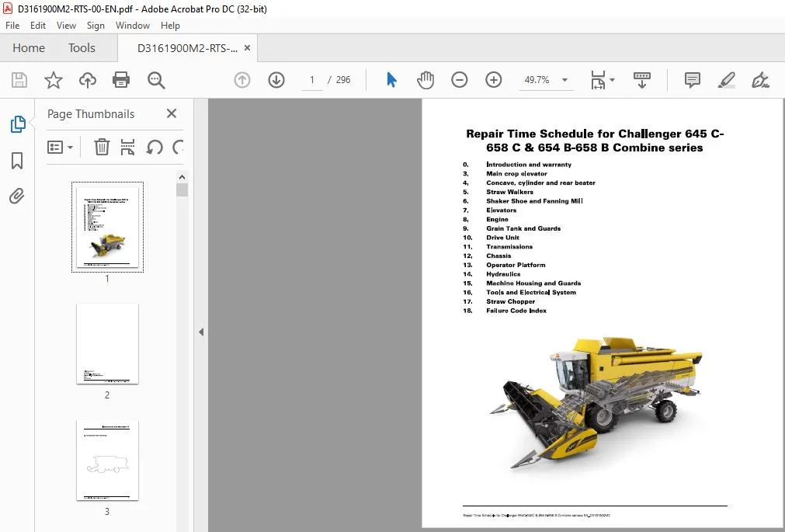The image size is (785, 532).
Task: Open the find text magnifier tool
Action: tap(156, 80)
